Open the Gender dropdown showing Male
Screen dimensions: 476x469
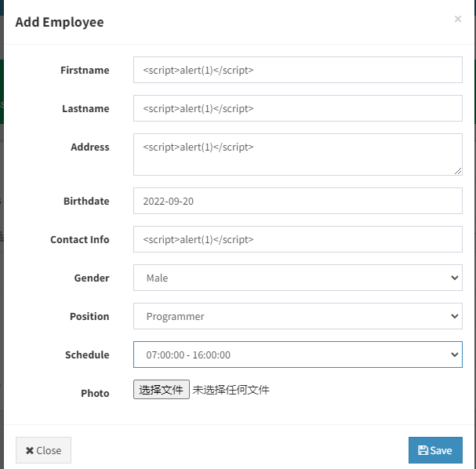point(298,278)
